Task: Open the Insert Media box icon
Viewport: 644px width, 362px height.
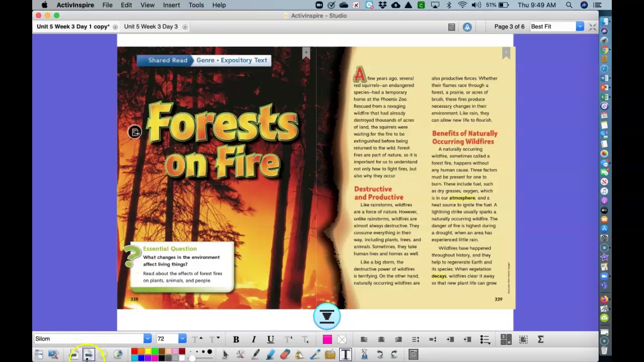Action: (330, 354)
